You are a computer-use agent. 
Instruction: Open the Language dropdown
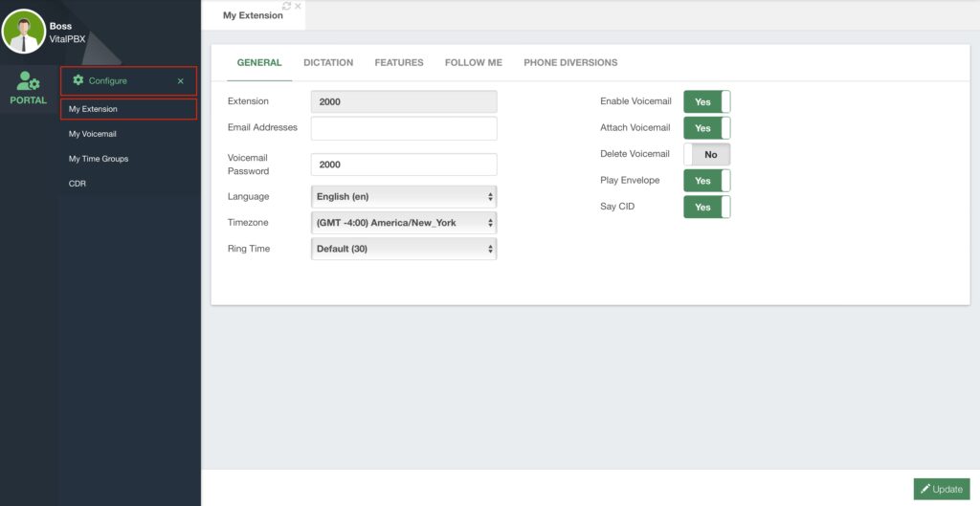pyautogui.click(x=404, y=197)
